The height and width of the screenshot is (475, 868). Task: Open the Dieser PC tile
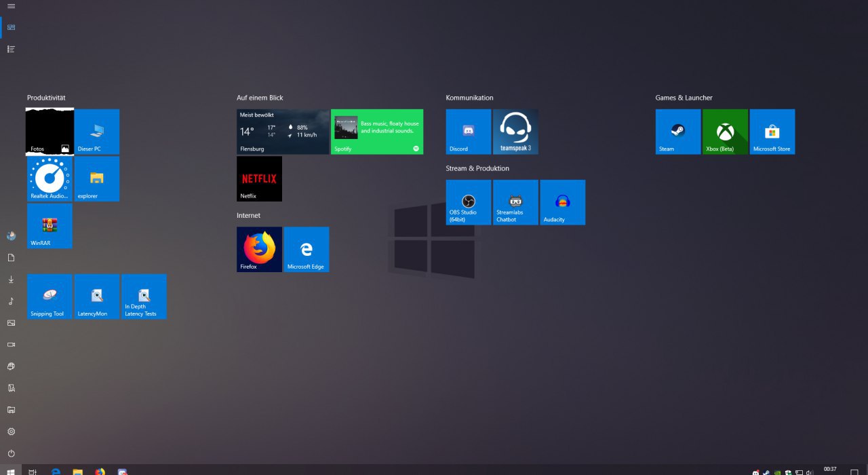97,132
